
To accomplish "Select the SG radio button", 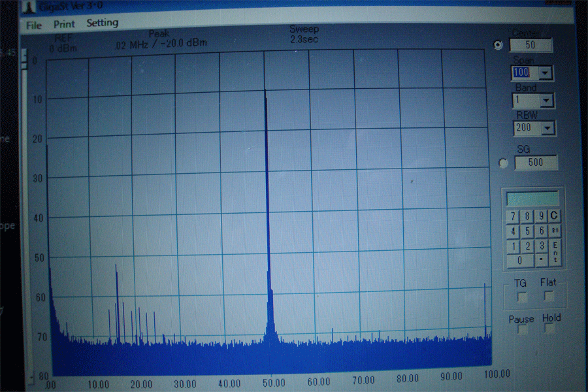I will coord(502,163).
